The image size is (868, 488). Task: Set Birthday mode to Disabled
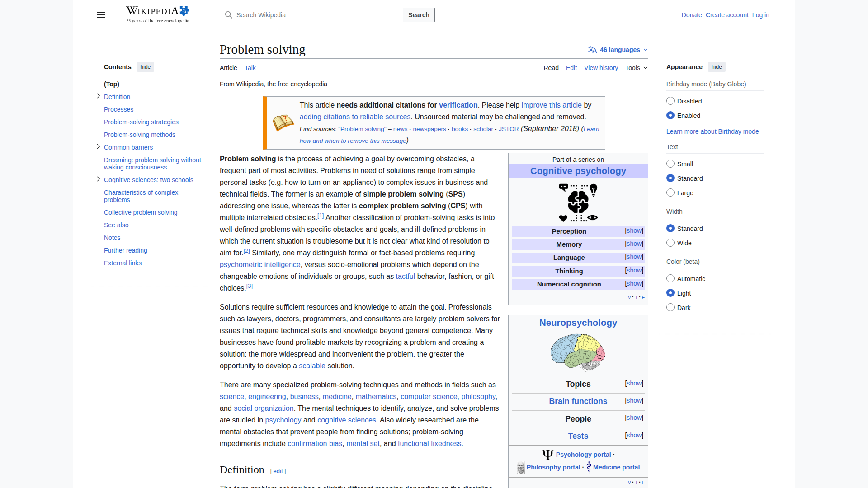(x=670, y=101)
